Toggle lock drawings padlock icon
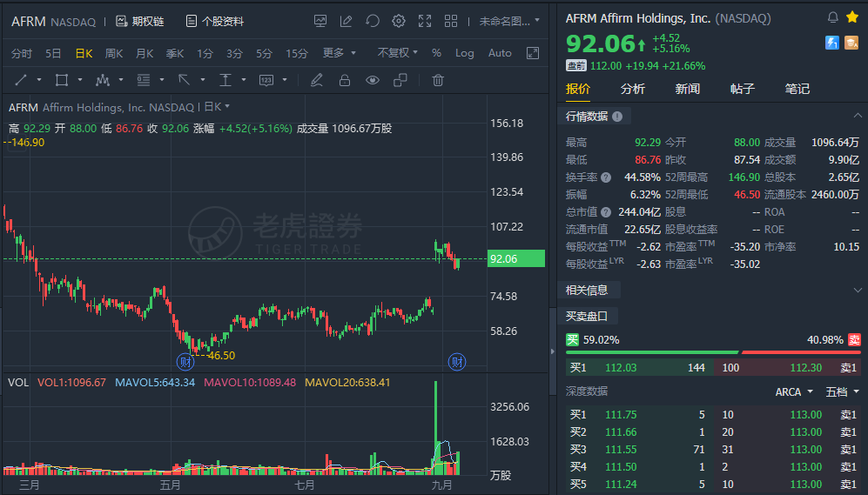This screenshot has width=868, height=495. [344, 80]
